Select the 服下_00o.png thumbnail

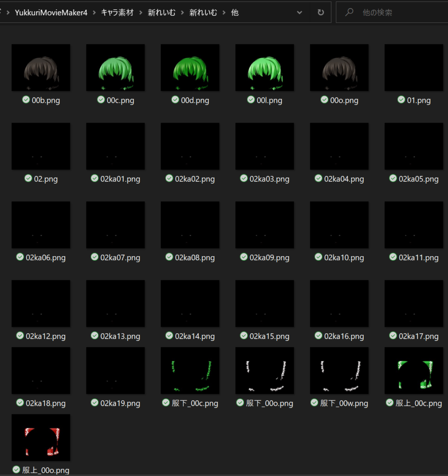pos(265,370)
